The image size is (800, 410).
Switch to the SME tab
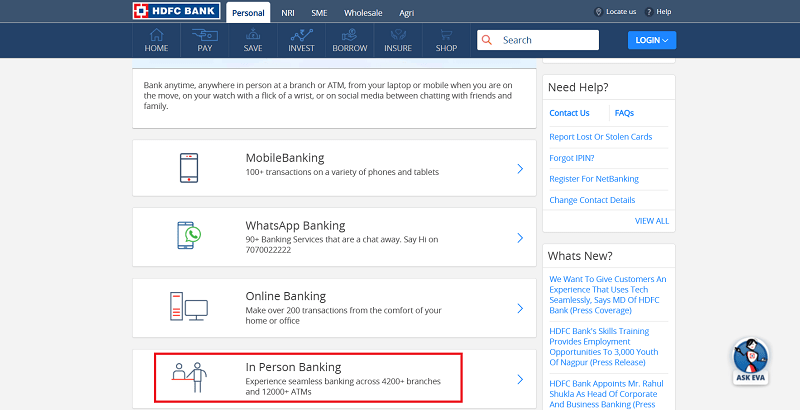coord(319,13)
